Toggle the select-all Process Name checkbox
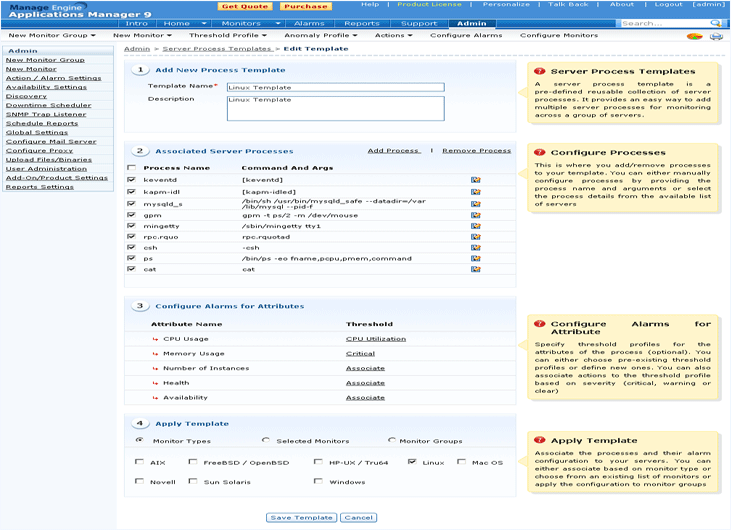The height and width of the screenshot is (530, 731). pos(132,167)
